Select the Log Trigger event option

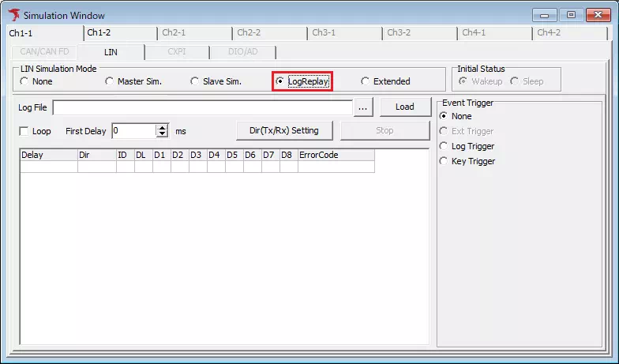click(x=444, y=146)
